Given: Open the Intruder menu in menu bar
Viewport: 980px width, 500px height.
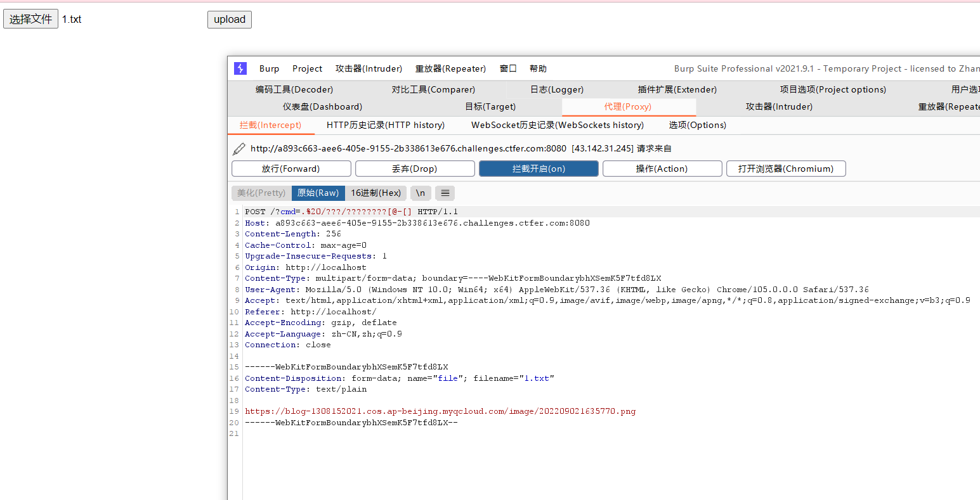Looking at the screenshot, I should click(x=369, y=68).
